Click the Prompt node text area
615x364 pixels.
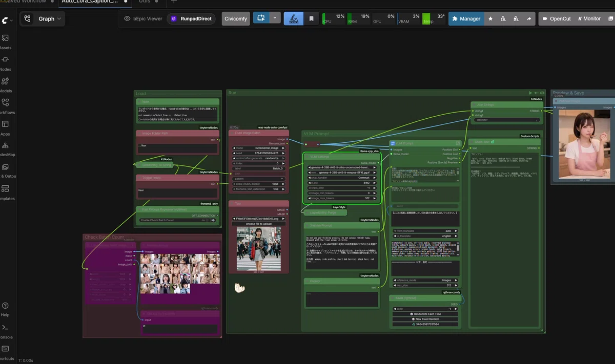pyautogui.click(x=341, y=299)
